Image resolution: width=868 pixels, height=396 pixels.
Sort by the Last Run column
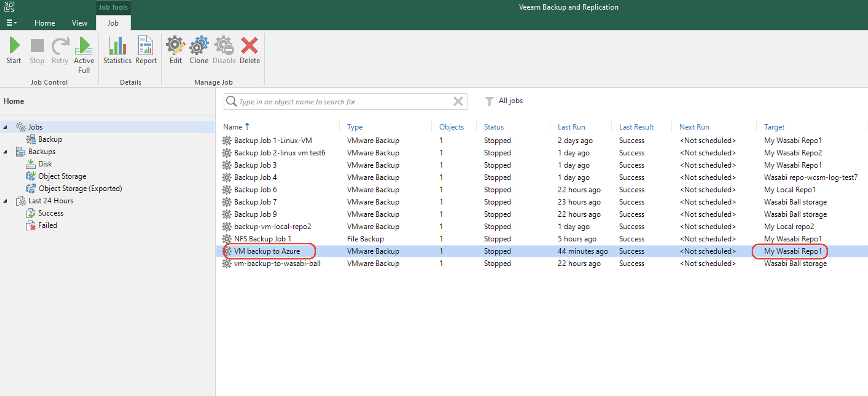pyautogui.click(x=571, y=127)
